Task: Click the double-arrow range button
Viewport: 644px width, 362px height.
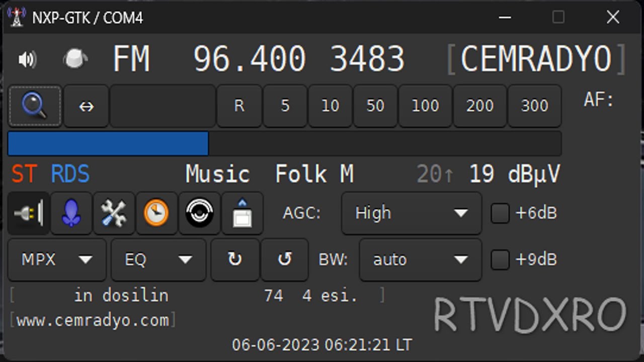Action: point(86,106)
